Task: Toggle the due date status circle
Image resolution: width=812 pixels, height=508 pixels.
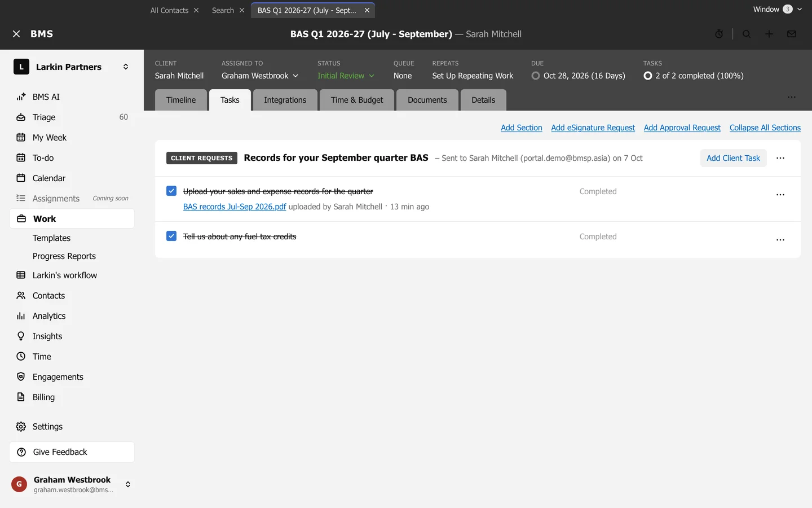Action: point(536,76)
